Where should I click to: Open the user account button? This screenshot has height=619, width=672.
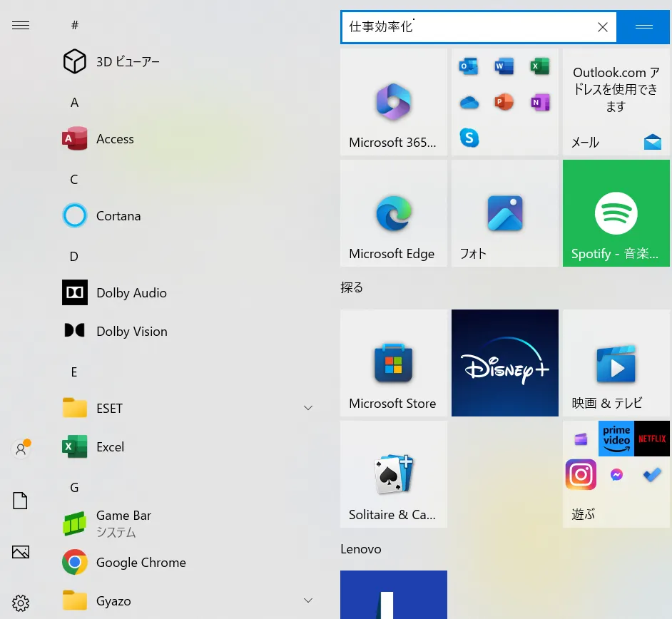point(21,449)
